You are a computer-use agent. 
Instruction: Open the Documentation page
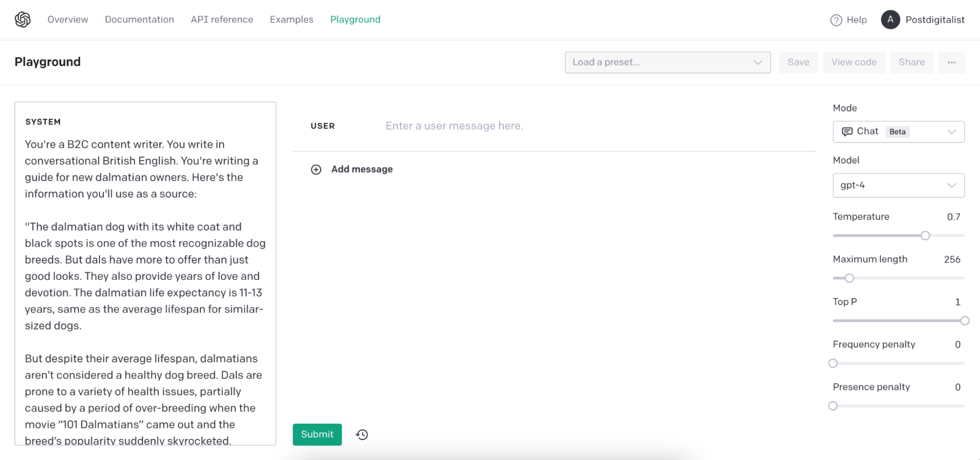tap(139, 20)
